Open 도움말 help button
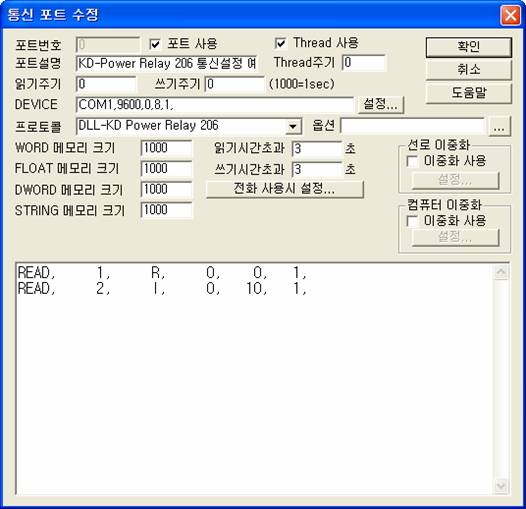The image size is (526, 509). click(x=469, y=93)
